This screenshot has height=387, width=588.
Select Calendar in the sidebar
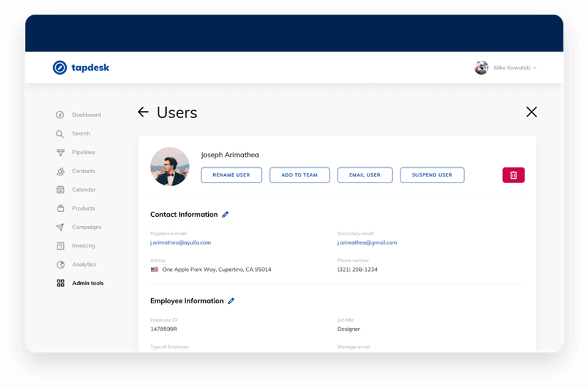point(84,190)
